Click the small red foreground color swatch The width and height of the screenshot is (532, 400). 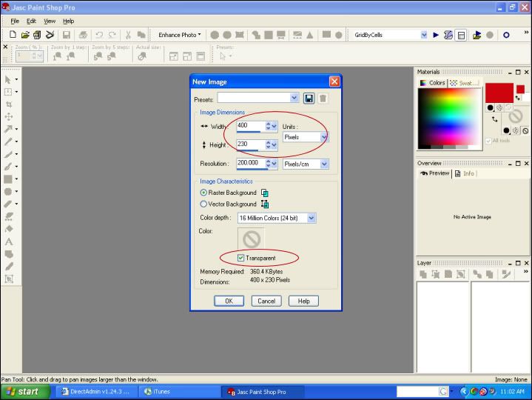[x=520, y=89]
